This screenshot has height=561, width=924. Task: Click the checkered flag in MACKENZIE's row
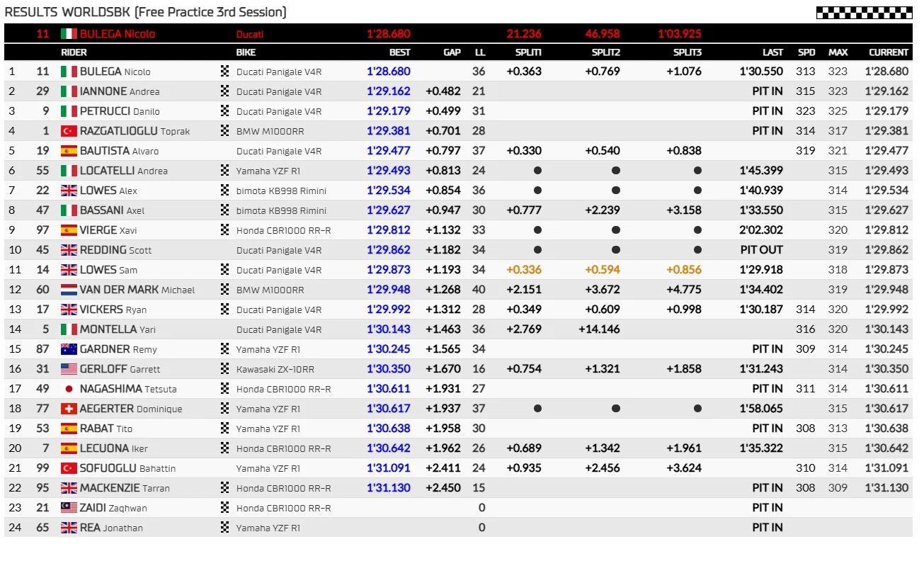[225, 487]
